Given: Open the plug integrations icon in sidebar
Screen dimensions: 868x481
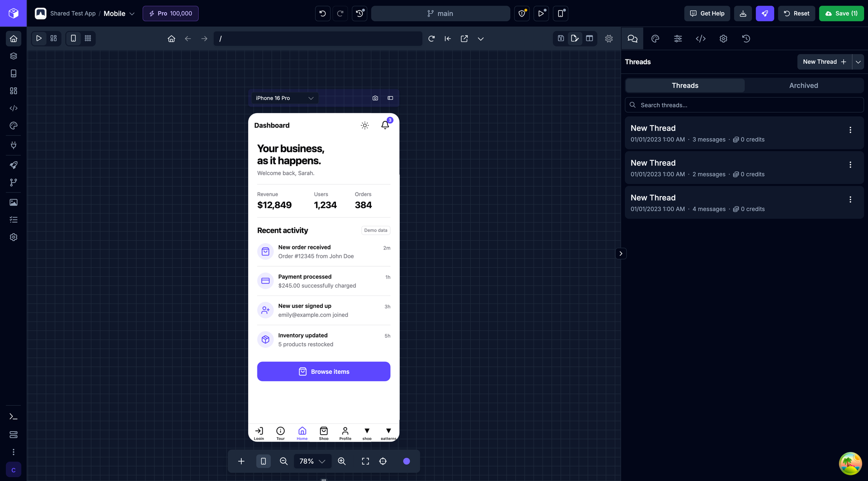Looking at the screenshot, I should click(13, 145).
